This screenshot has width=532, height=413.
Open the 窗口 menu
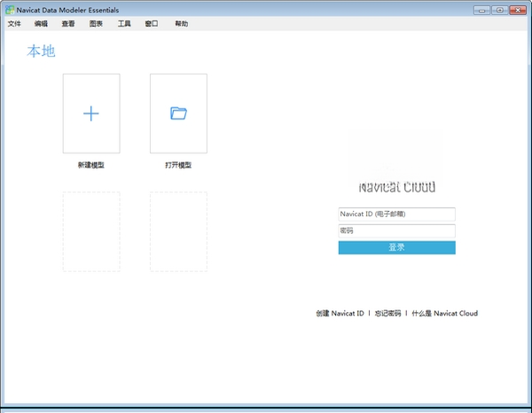coord(152,24)
